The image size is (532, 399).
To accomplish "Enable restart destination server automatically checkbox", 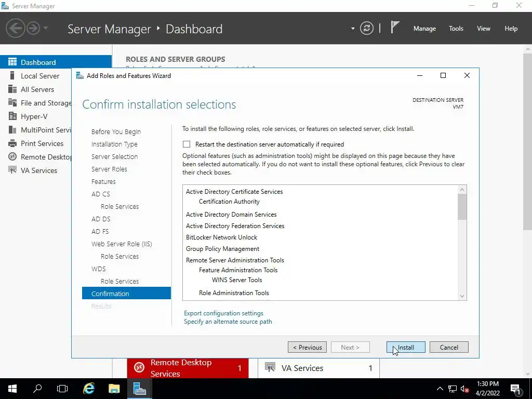I will click(x=187, y=144).
